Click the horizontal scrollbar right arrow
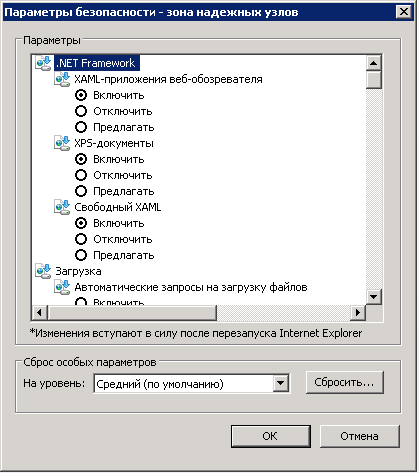The width and height of the screenshot is (419, 473). coord(358,313)
